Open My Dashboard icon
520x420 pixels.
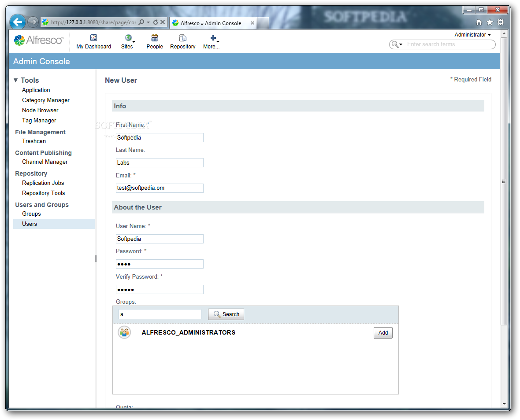click(x=93, y=38)
